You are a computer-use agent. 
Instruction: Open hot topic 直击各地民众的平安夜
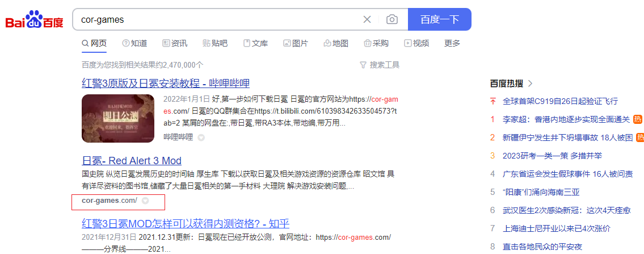click(542, 247)
